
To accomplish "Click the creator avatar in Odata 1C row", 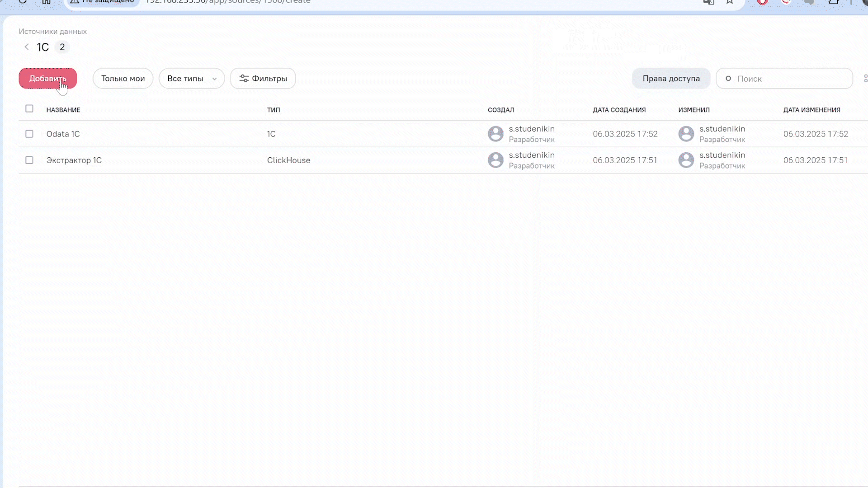I will 495,134.
